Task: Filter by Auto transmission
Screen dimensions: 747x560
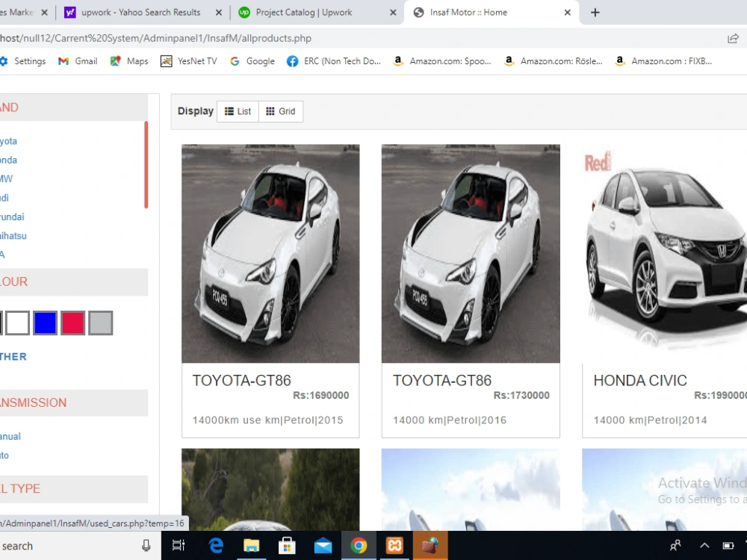Action: pos(4,455)
